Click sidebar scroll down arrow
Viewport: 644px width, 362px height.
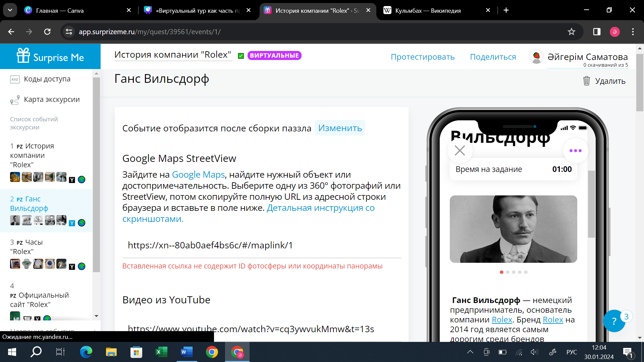pos(96,316)
